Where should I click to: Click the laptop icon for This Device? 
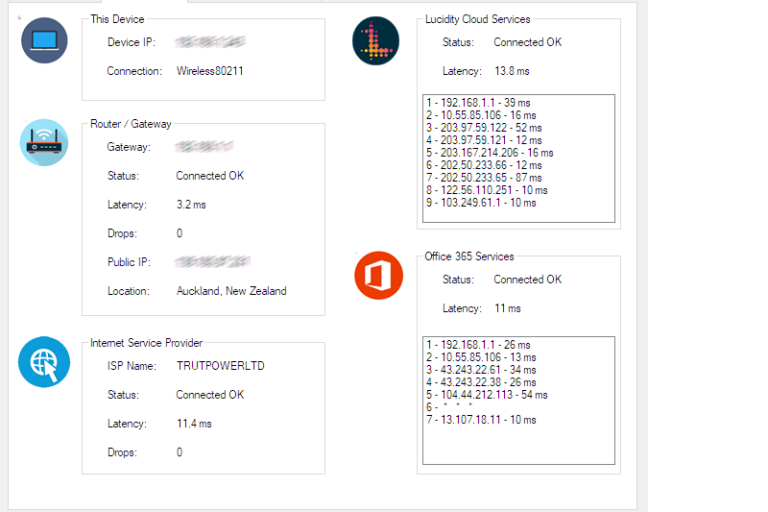tap(44, 41)
